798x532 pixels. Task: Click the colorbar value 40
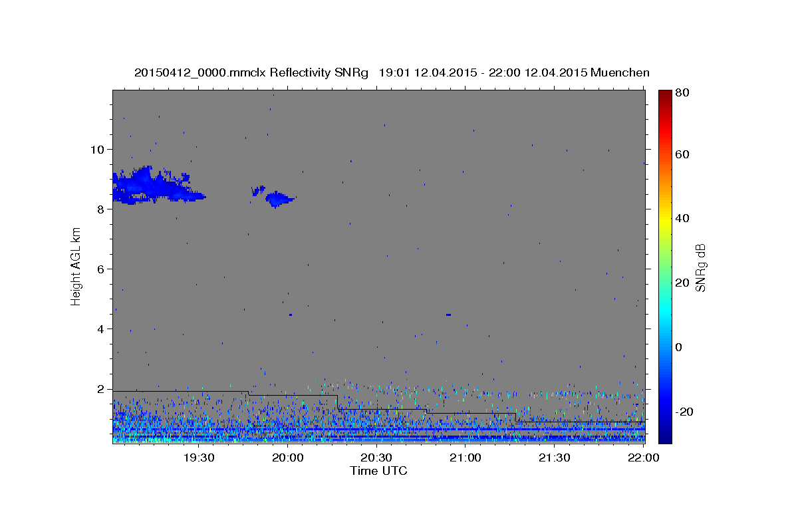tap(684, 218)
